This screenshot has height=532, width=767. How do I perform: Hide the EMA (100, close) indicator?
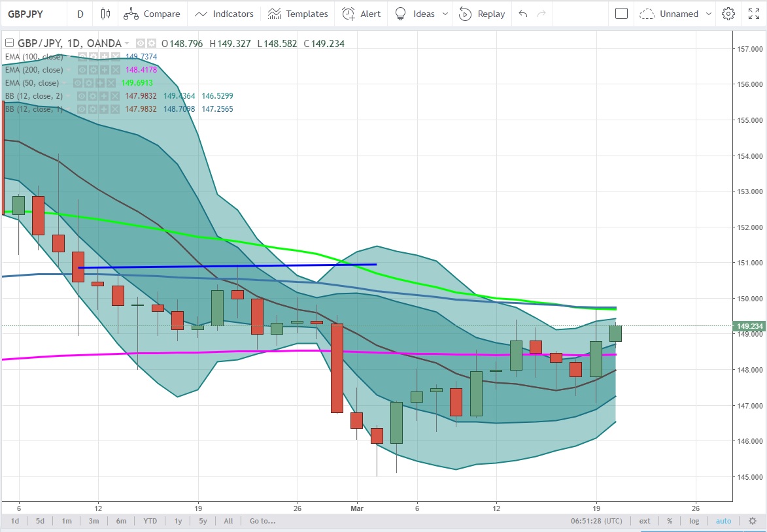[83, 57]
